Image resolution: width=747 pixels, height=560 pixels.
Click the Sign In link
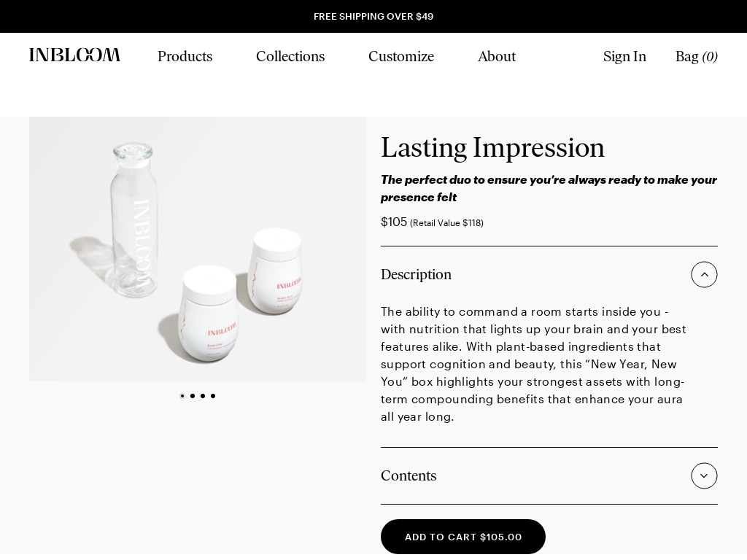[x=624, y=57]
